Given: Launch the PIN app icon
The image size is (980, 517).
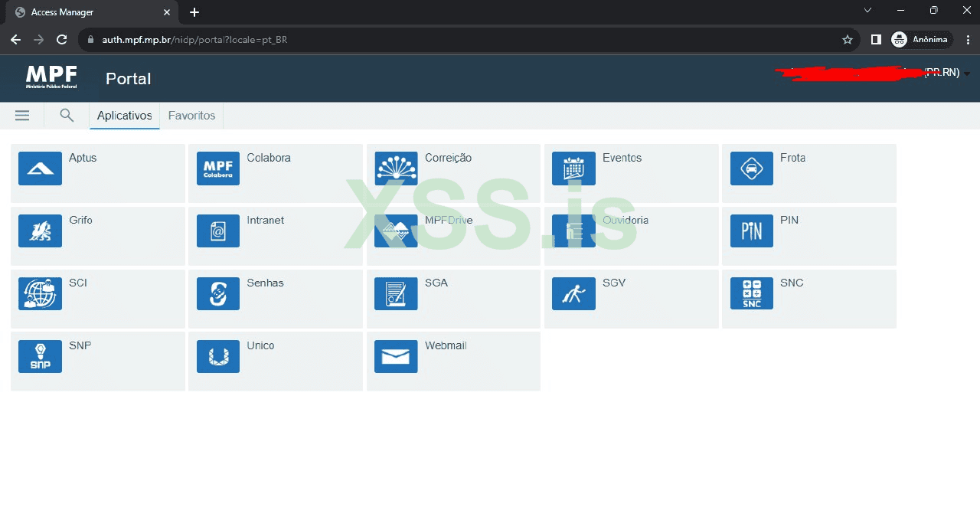Looking at the screenshot, I should pos(752,231).
